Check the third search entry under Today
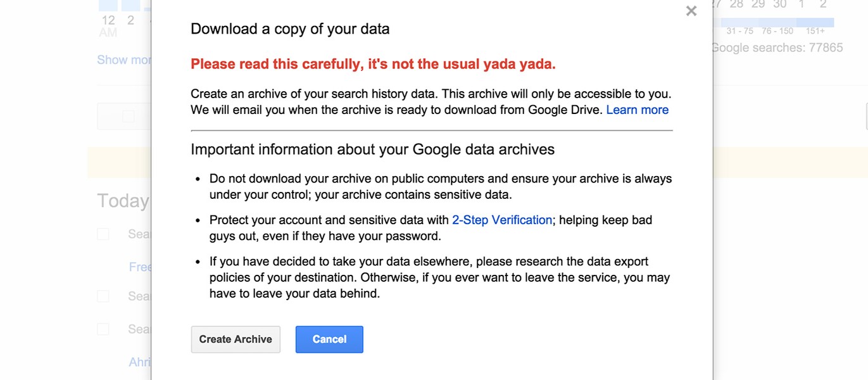 pos(103,329)
